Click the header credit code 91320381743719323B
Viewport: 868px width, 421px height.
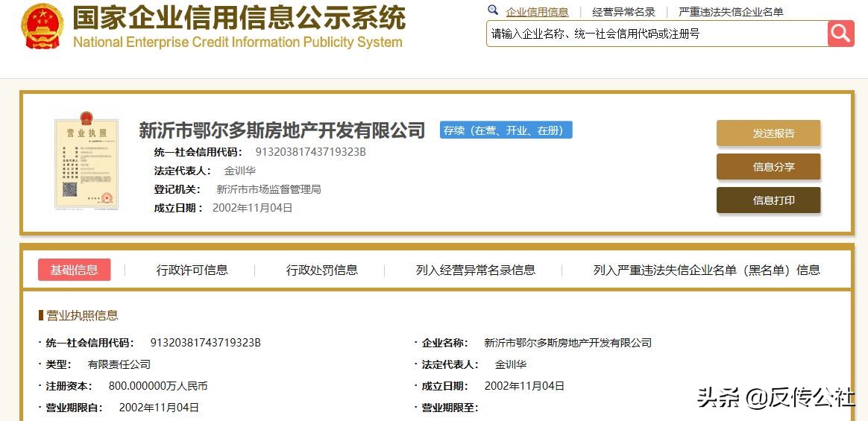tap(310, 152)
